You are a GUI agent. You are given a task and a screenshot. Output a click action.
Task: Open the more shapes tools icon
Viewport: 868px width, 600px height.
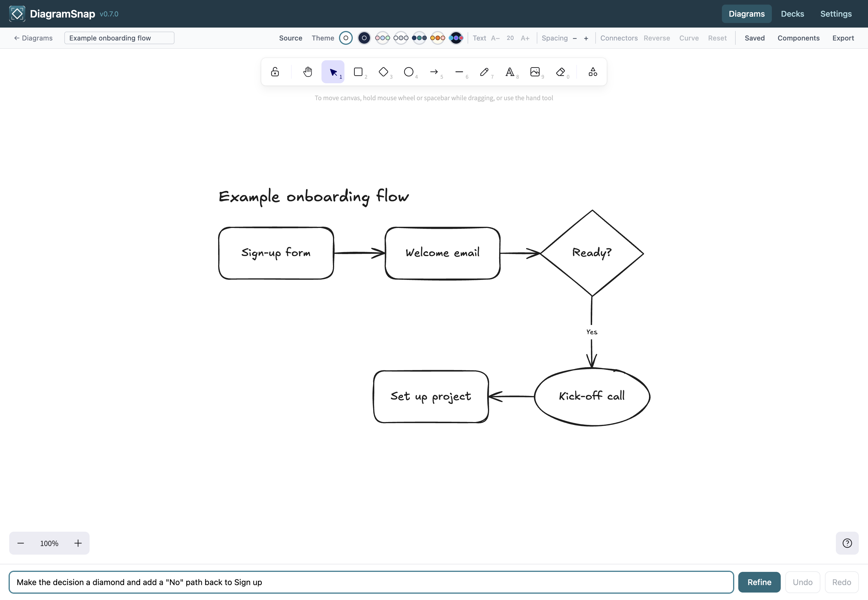[x=593, y=72]
